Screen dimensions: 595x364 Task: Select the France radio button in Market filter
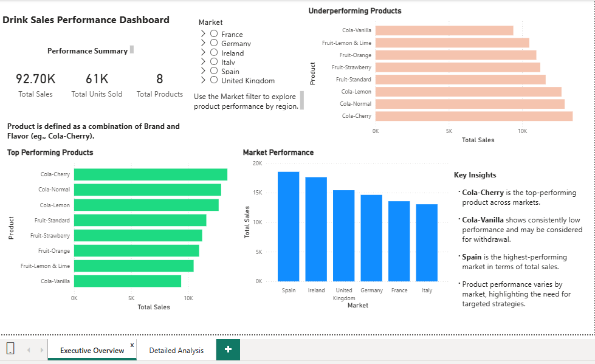(x=213, y=34)
